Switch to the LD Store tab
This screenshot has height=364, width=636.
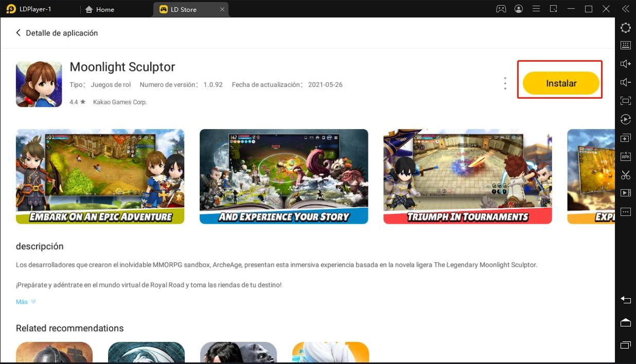click(191, 9)
